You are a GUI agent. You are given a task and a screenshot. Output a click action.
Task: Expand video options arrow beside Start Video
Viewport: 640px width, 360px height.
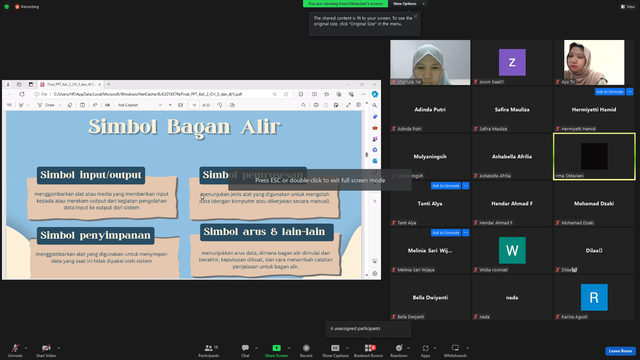58,348
